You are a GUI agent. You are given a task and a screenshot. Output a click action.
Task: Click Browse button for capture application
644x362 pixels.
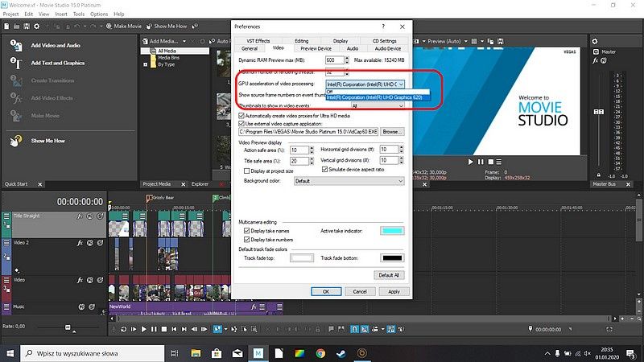tap(392, 132)
